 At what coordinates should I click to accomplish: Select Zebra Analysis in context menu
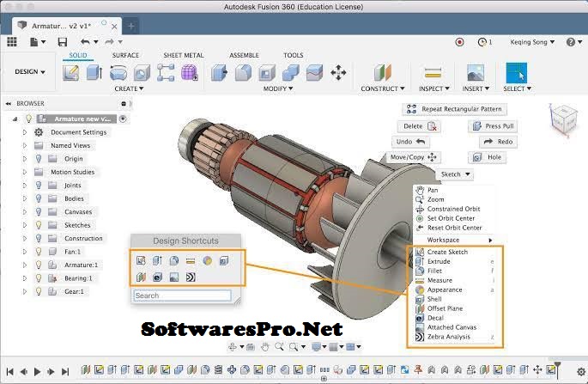coord(448,337)
